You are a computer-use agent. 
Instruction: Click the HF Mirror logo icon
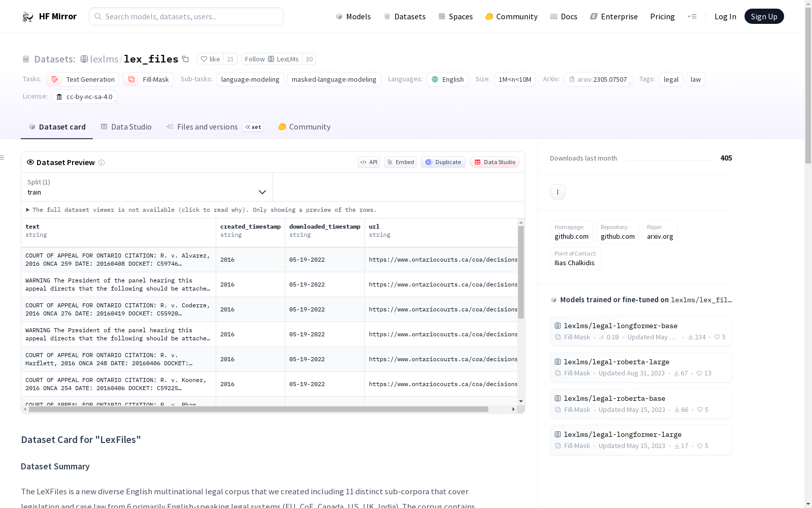click(28, 17)
